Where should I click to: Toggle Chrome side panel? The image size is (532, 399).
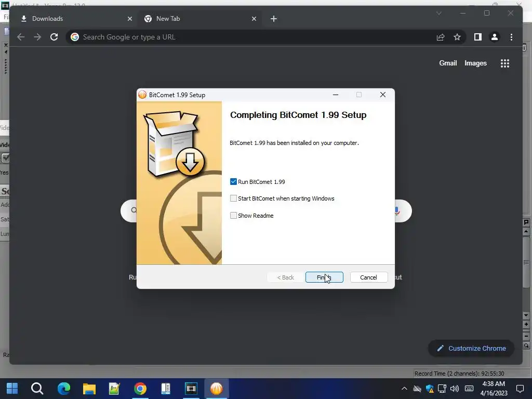pyautogui.click(x=478, y=37)
